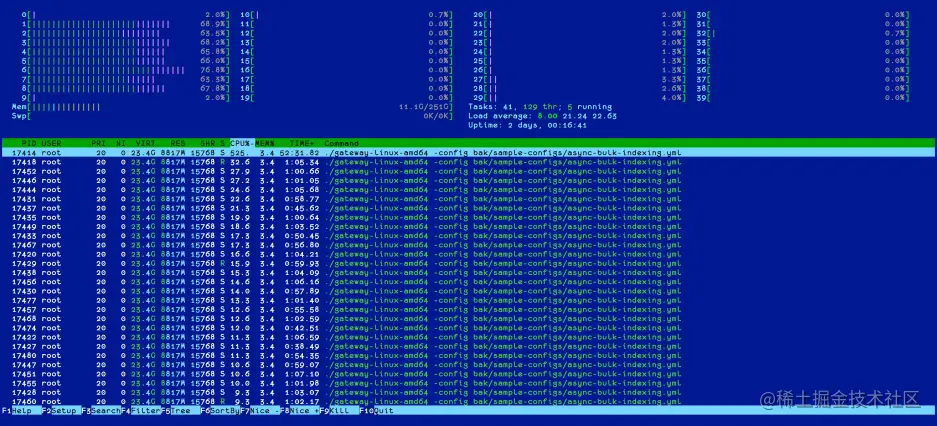Select process row with PID 17437
Viewport: 937px width, 426px height.
click(x=468, y=208)
